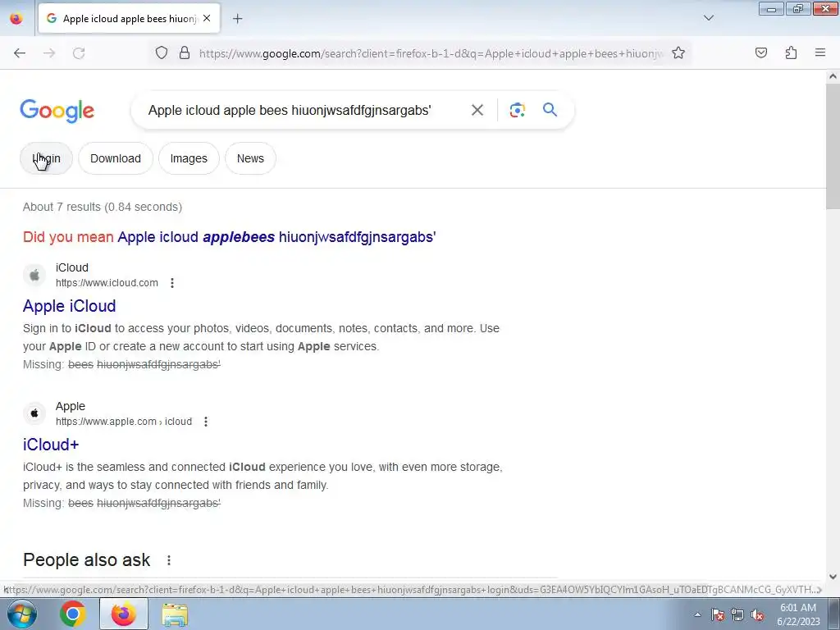The width and height of the screenshot is (840, 630).
Task: Open the network tray icon
Action: [x=737, y=614]
